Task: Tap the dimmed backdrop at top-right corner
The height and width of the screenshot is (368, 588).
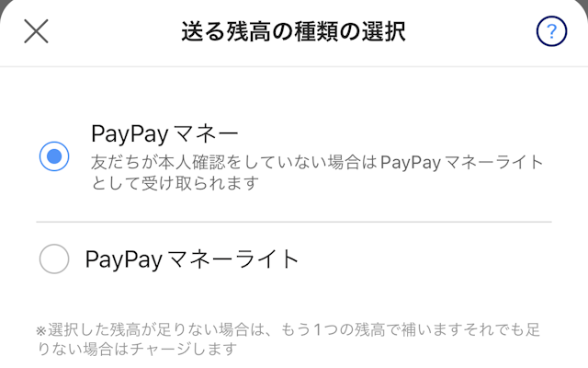Action: [x=584, y=3]
